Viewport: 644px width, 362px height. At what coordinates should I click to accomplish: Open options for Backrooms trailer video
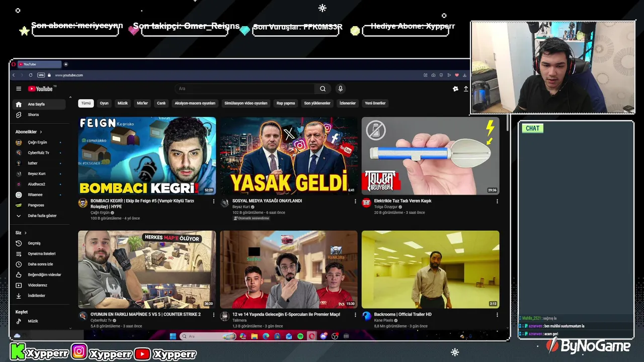[498, 315]
